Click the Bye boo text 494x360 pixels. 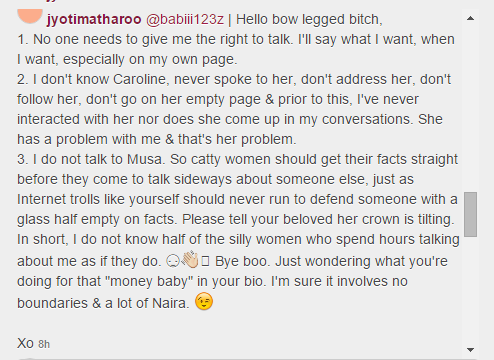[240, 261]
